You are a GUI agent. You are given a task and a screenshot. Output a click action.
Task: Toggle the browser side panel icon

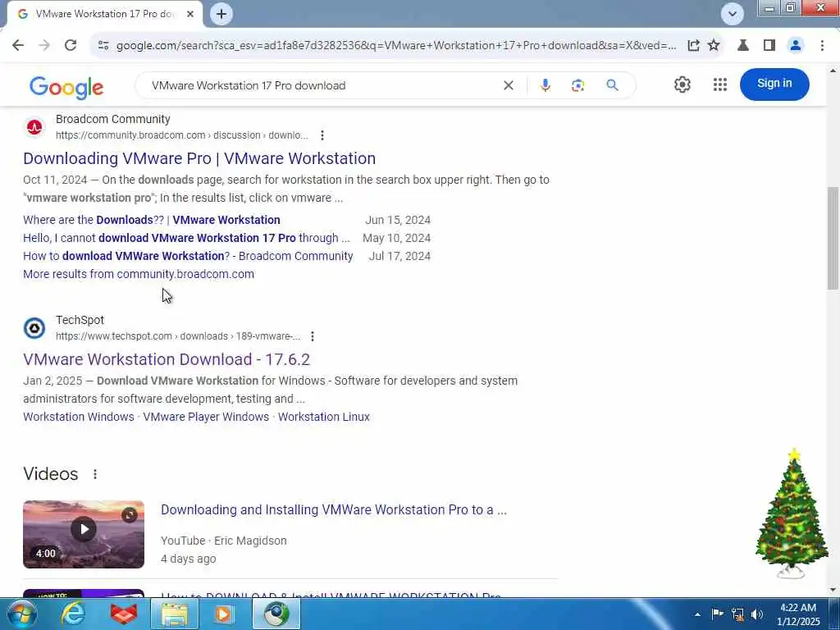tap(769, 46)
